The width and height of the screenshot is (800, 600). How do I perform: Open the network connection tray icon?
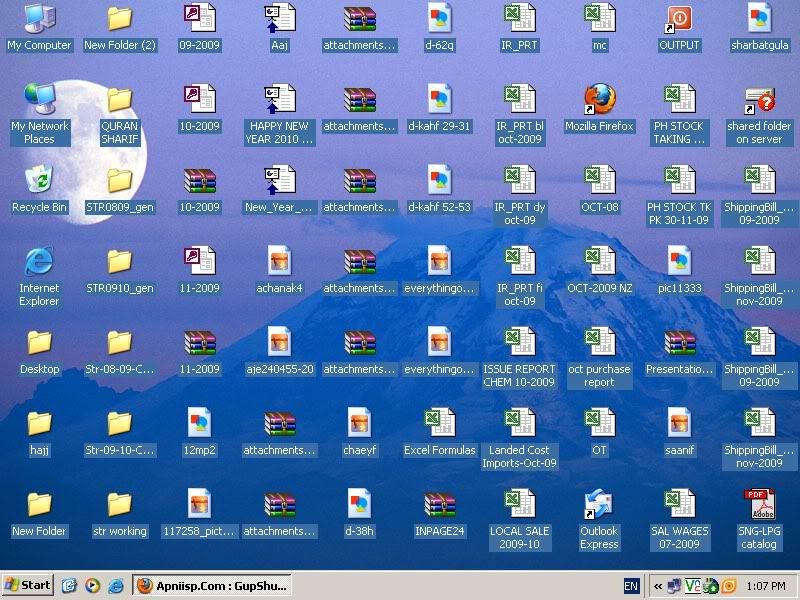[x=675, y=586]
